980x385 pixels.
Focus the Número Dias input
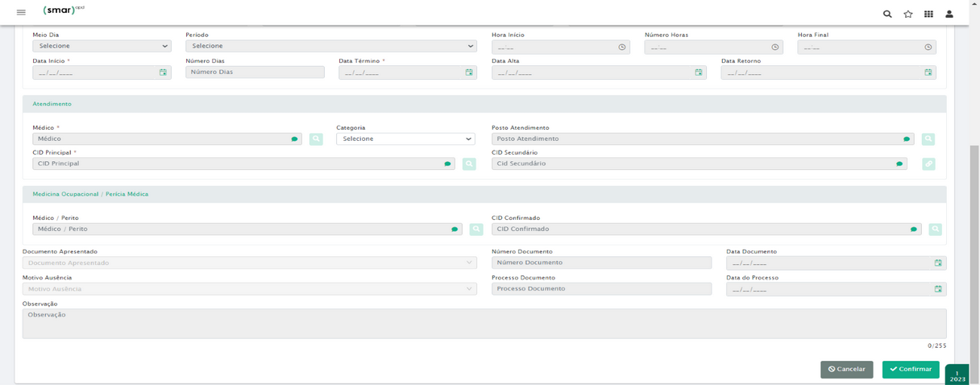[255, 72]
